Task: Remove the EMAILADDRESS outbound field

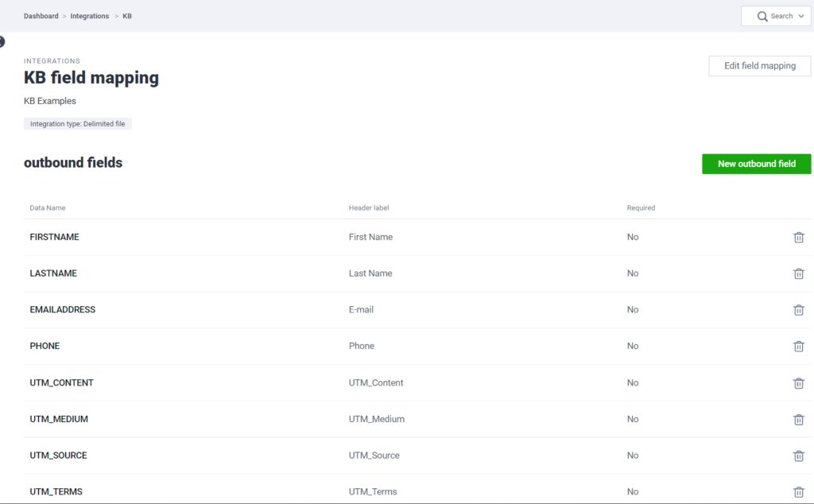Action: click(x=798, y=310)
